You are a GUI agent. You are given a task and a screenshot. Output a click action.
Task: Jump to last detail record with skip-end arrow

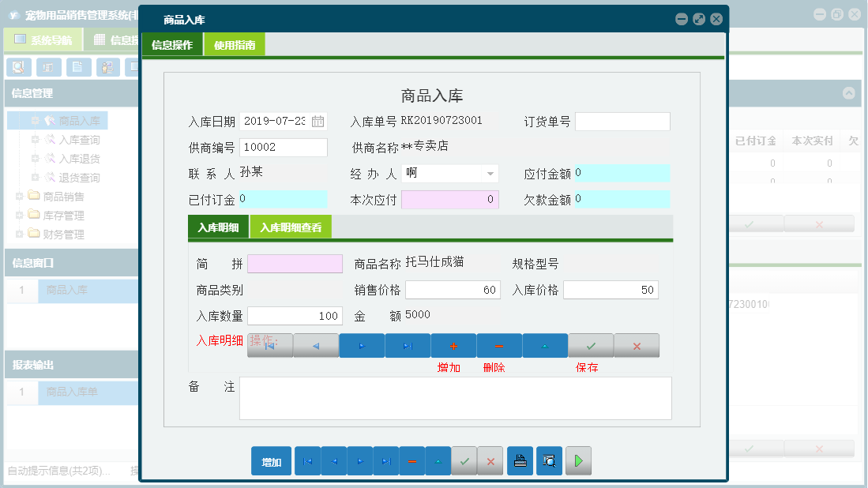click(x=407, y=345)
